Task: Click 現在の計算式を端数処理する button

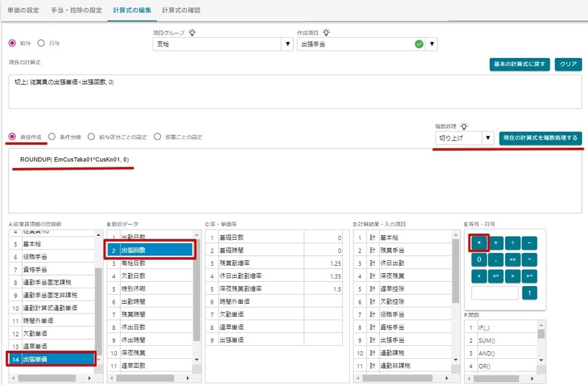Action: (540, 138)
